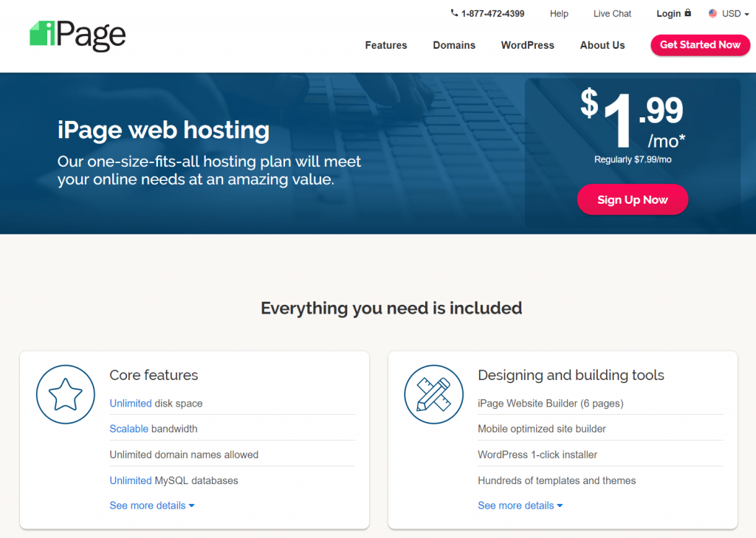Click WordPress 1-click installer text
Screen dimensions: 756x538
pyautogui.click(x=537, y=455)
